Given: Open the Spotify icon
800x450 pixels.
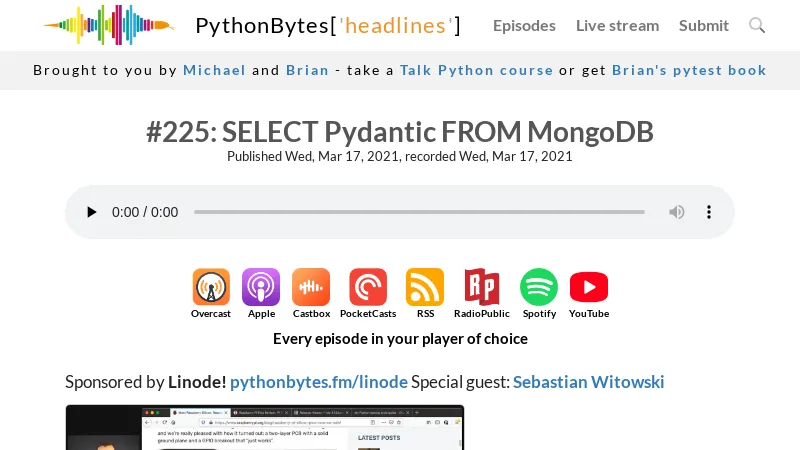Looking at the screenshot, I should [539, 287].
